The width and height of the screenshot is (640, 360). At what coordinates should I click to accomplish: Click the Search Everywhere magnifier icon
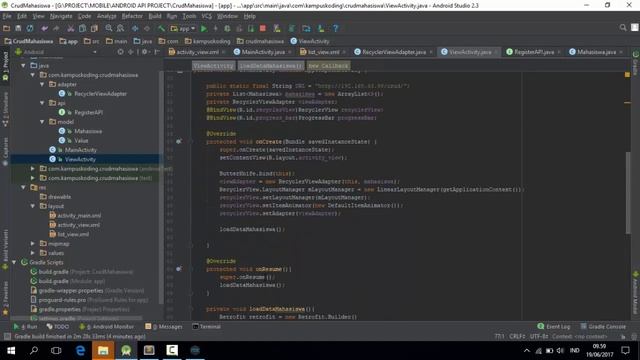pyautogui.click(x=623, y=27)
